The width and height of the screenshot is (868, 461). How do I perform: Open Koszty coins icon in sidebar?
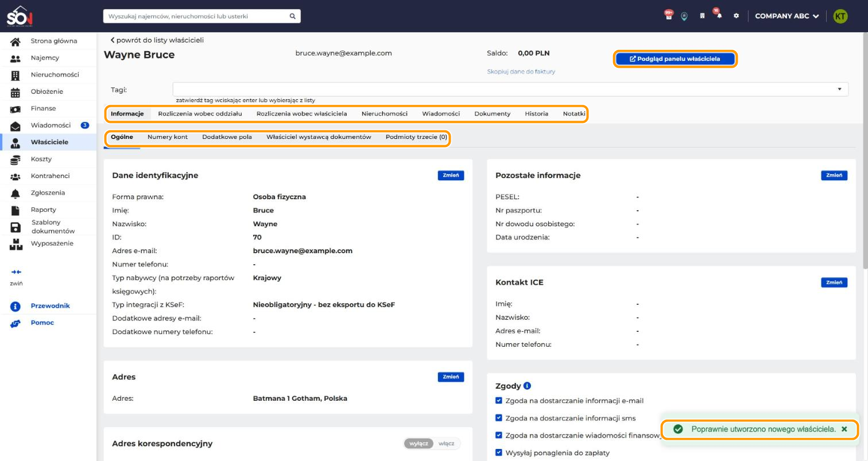click(x=16, y=160)
